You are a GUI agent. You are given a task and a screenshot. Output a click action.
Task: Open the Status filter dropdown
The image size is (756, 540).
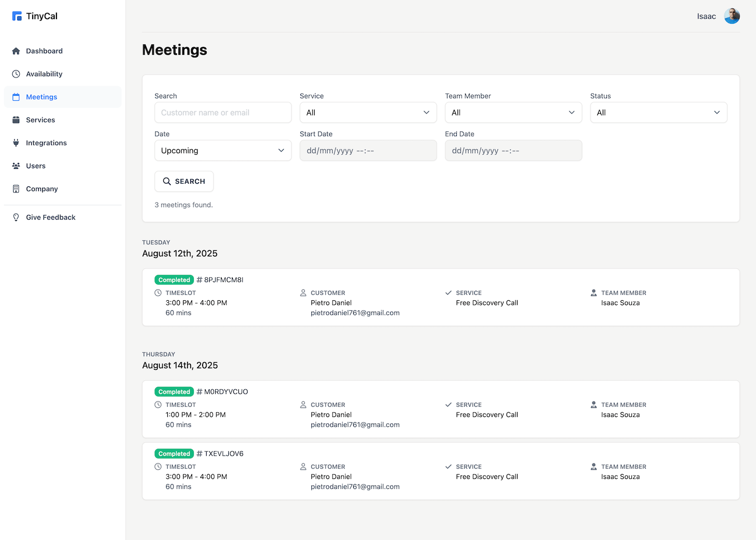[658, 112]
